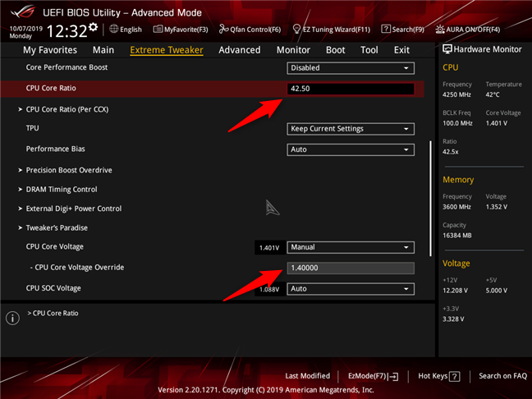Click the CPU Core Voltage label
The image size is (532, 399).
click(55, 246)
